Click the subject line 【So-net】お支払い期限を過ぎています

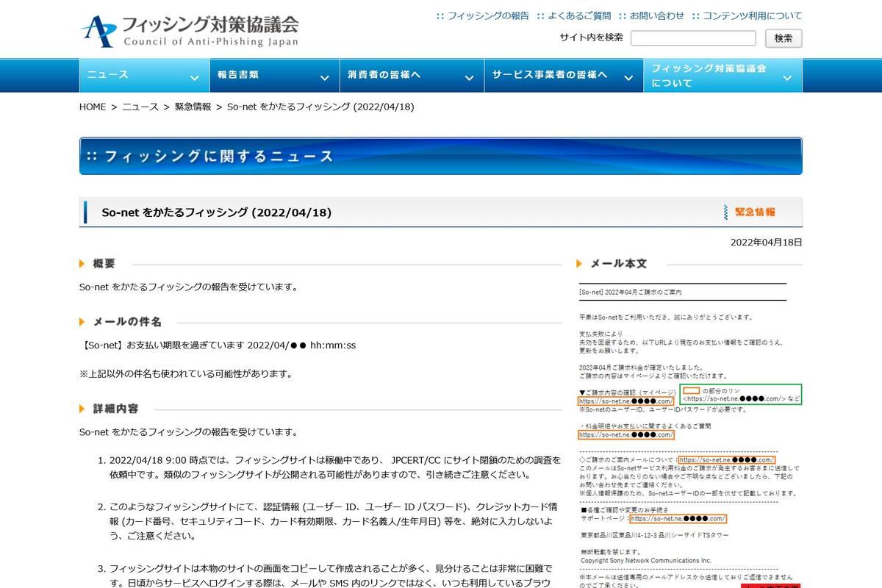pos(162,345)
